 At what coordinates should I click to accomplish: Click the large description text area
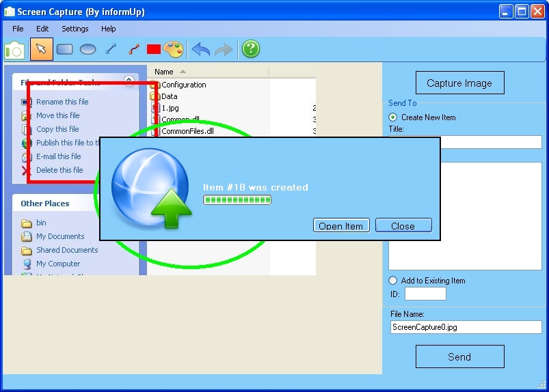point(491,216)
